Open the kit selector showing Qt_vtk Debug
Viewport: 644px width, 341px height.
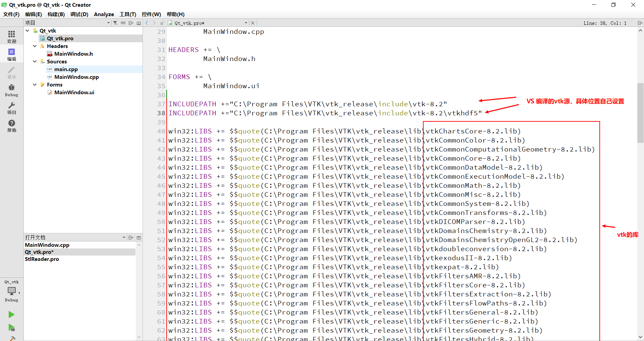click(x=11, y=291)
